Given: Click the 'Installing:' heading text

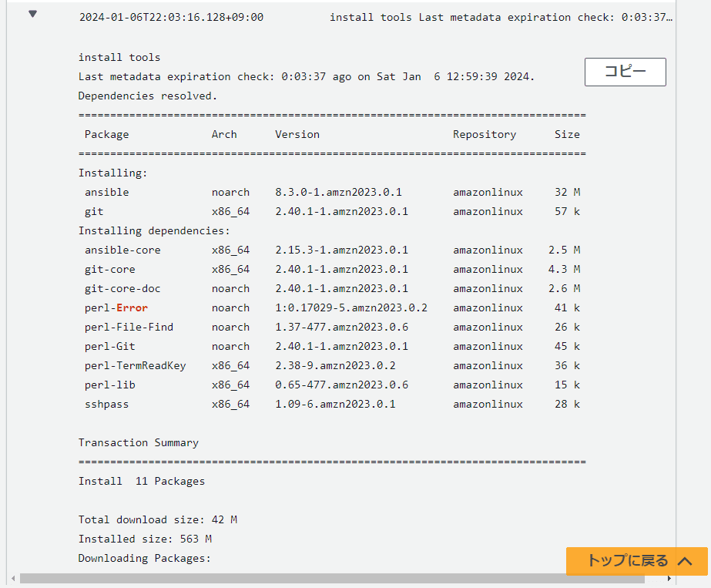Looking at the screenshot, I should [113, 173].
